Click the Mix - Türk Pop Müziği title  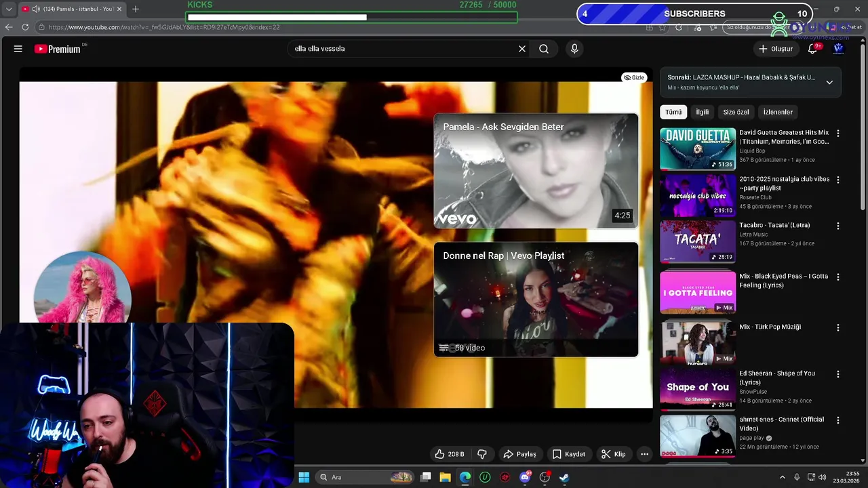(x=770, y=327)
